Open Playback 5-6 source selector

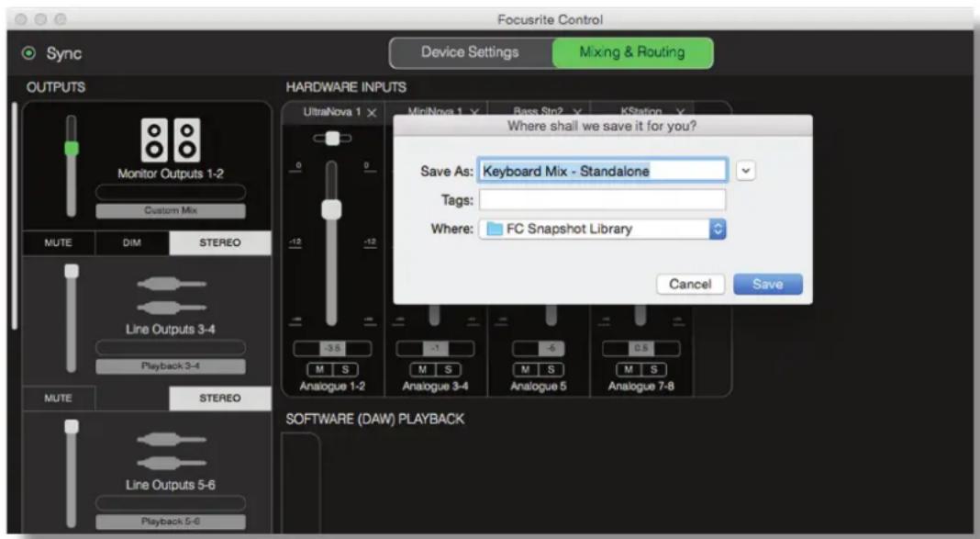tap(171, 522)
